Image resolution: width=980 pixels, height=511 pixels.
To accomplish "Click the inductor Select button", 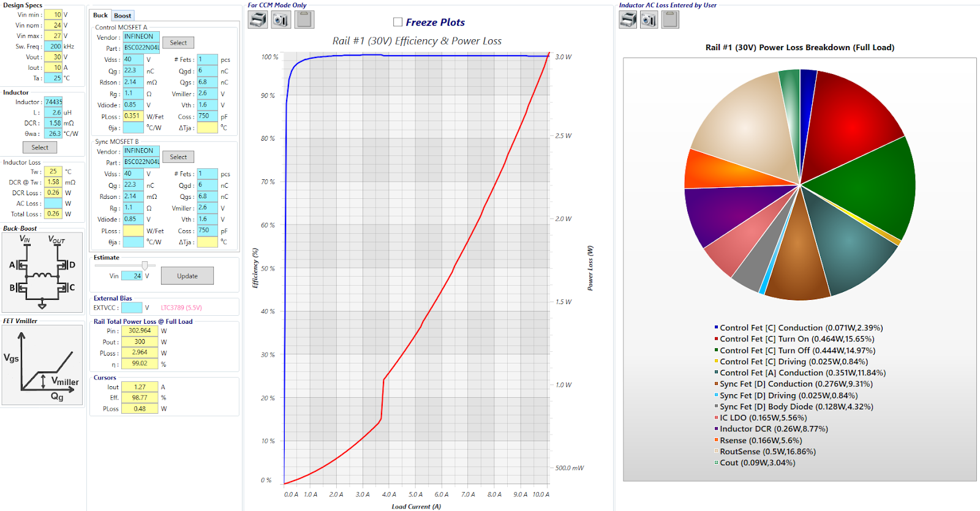I will (40, 147).
